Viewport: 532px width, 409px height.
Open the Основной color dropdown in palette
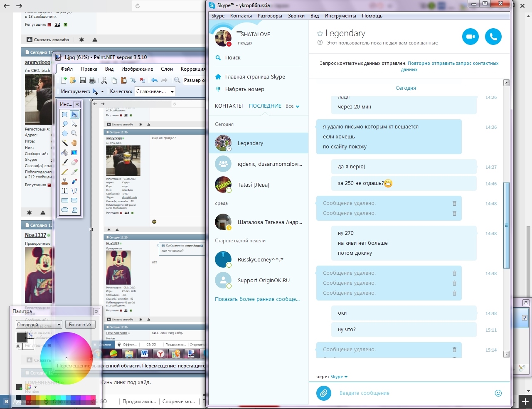tap(39, 325)
